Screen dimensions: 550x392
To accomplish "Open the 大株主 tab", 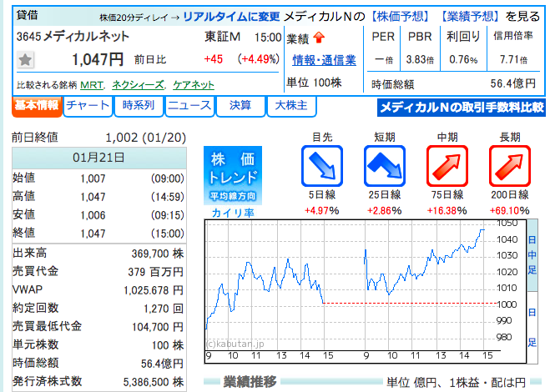I will 291,106.
